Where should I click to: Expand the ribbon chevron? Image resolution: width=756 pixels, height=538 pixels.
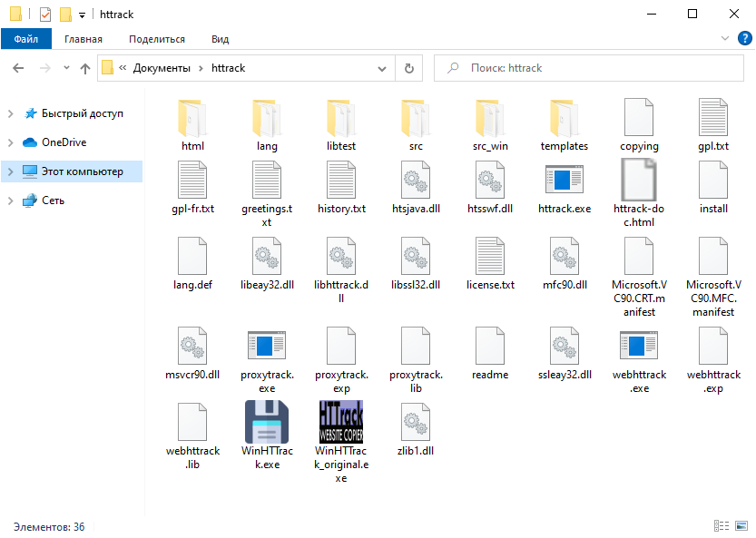click(x=724, y=39)
